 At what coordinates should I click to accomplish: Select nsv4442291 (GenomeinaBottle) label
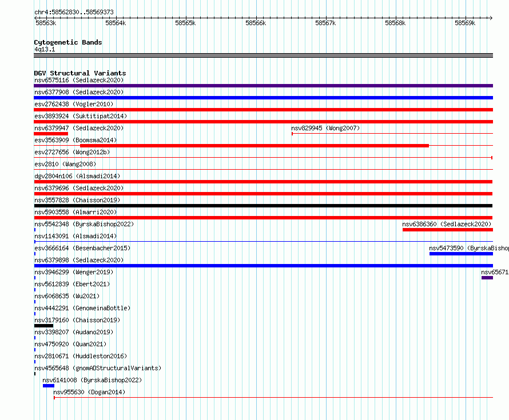82,308
